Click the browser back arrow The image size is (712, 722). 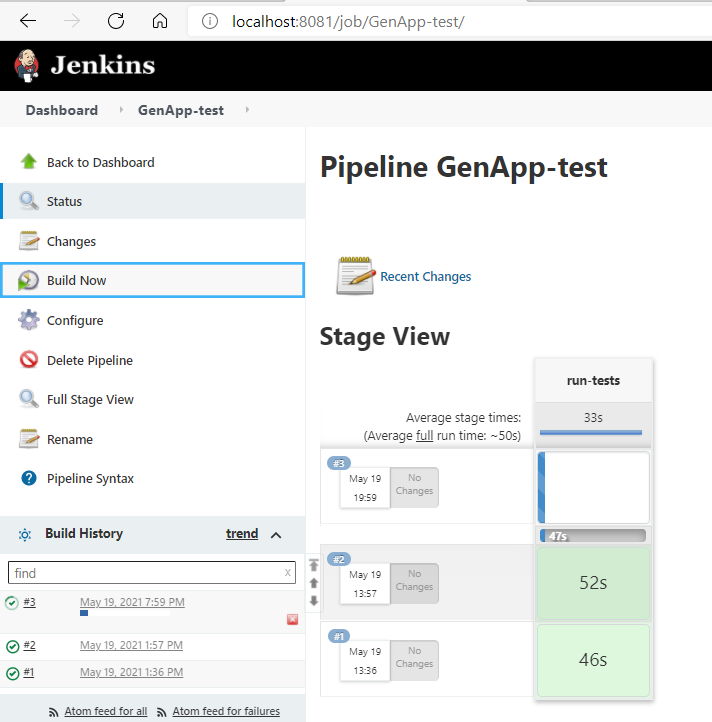pos(28,21)
